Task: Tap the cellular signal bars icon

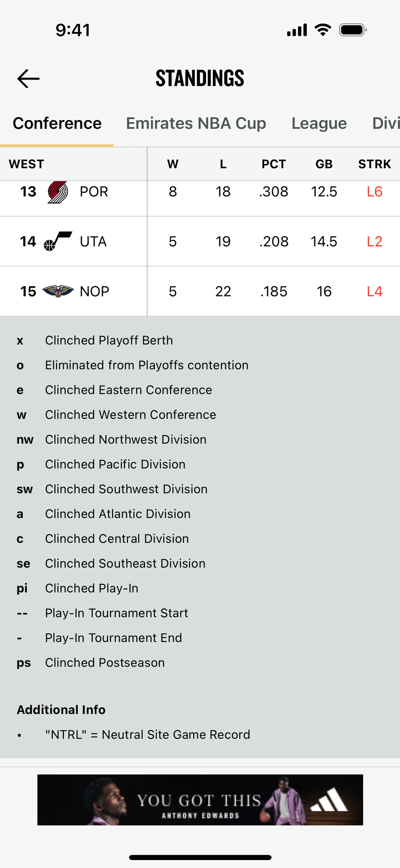Action: point(297,30)
